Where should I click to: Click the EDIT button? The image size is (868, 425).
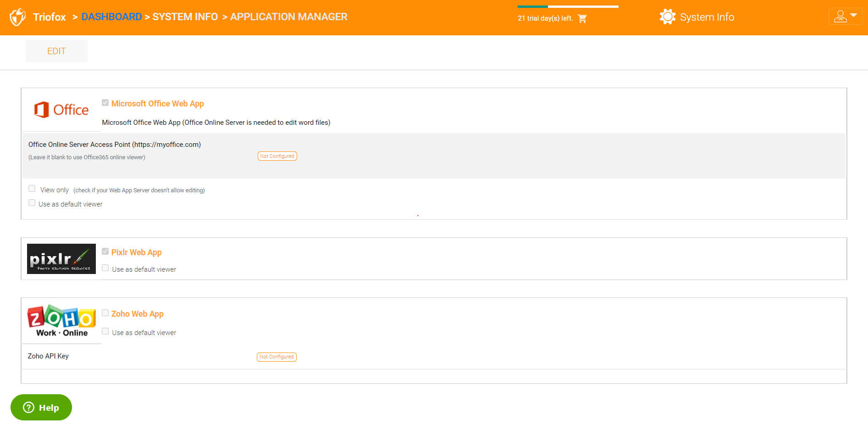pos(56,51)
